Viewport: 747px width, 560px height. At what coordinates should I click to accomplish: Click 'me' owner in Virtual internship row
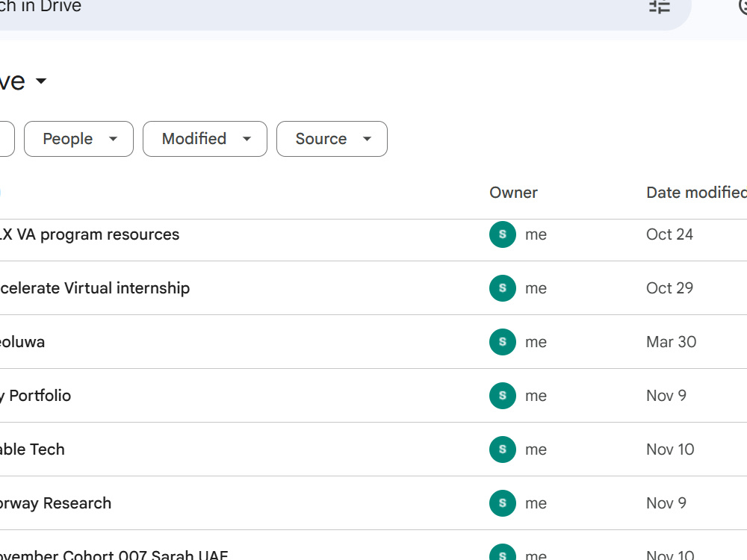(x=536, y=288)
